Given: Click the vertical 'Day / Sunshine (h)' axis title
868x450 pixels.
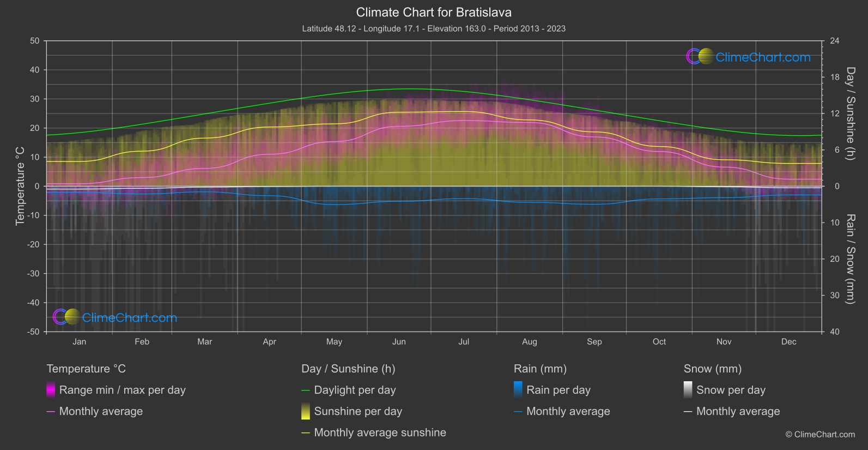Looking at the screenshot, I should pos(851,113).
